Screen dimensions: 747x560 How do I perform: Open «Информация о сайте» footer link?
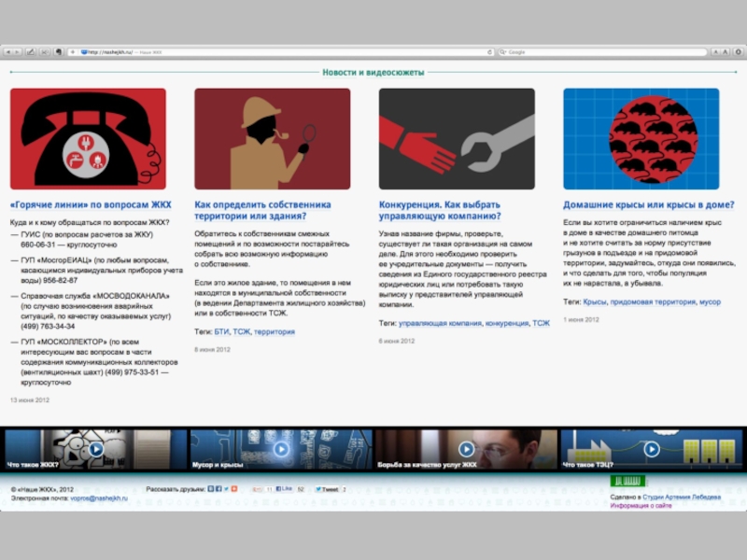[641, 506]
